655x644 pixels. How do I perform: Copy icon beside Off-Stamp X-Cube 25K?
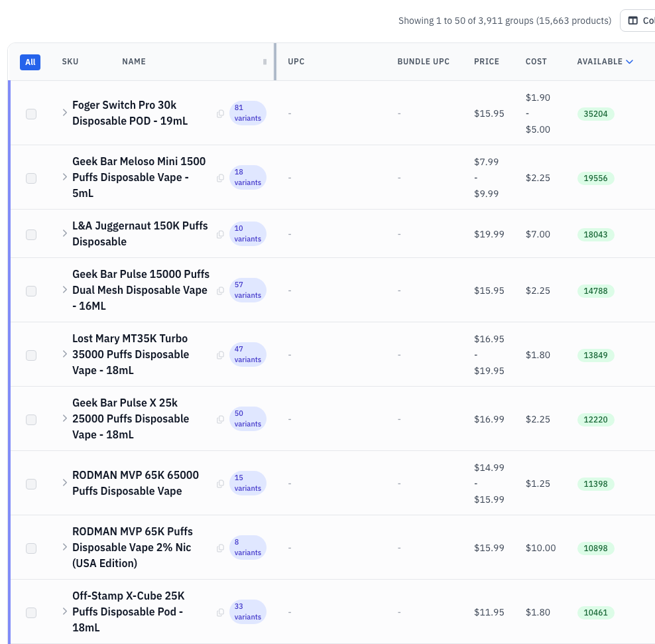click(x=221, y=613)
